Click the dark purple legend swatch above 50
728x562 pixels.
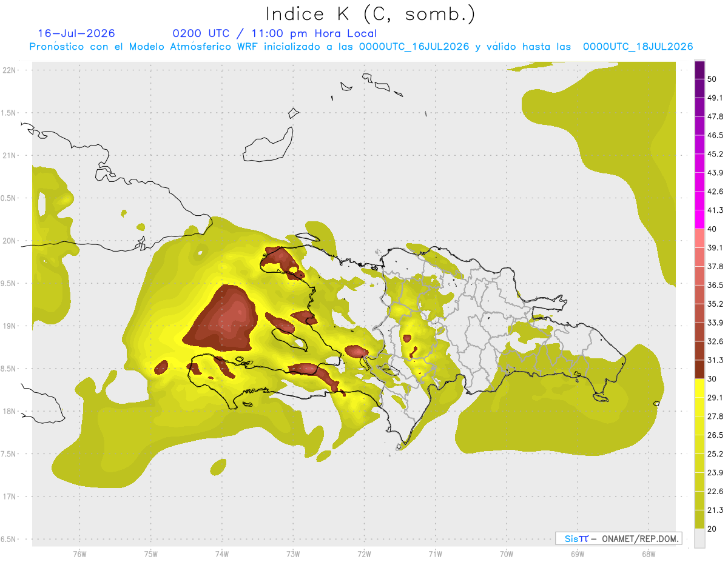[699, 70]
